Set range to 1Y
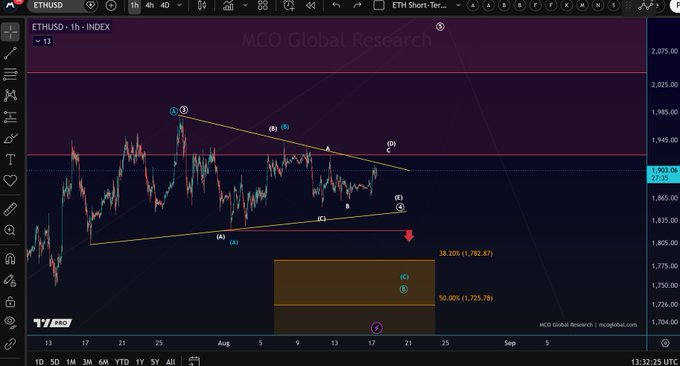 point(140,362)
